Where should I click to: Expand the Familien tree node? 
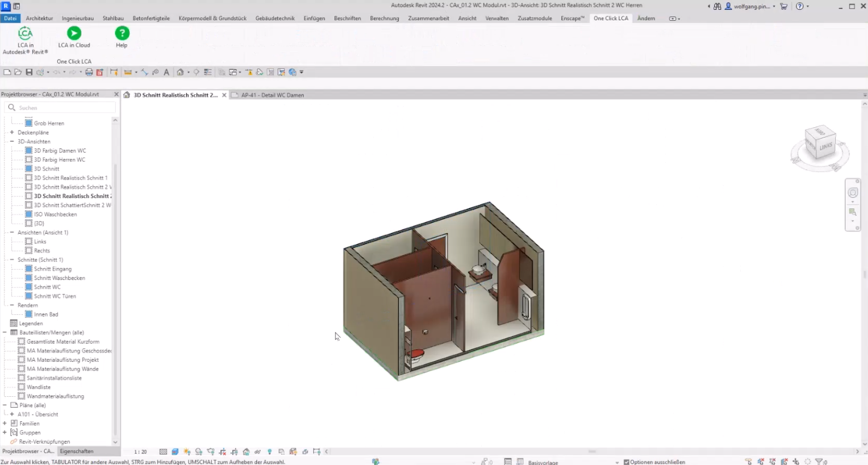(x=5, y=424)
